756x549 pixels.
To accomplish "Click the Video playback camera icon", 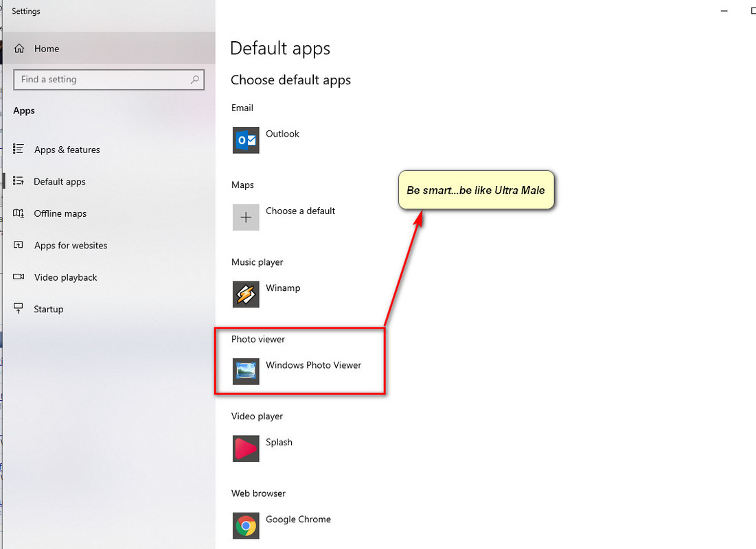I will coord(19,277).
